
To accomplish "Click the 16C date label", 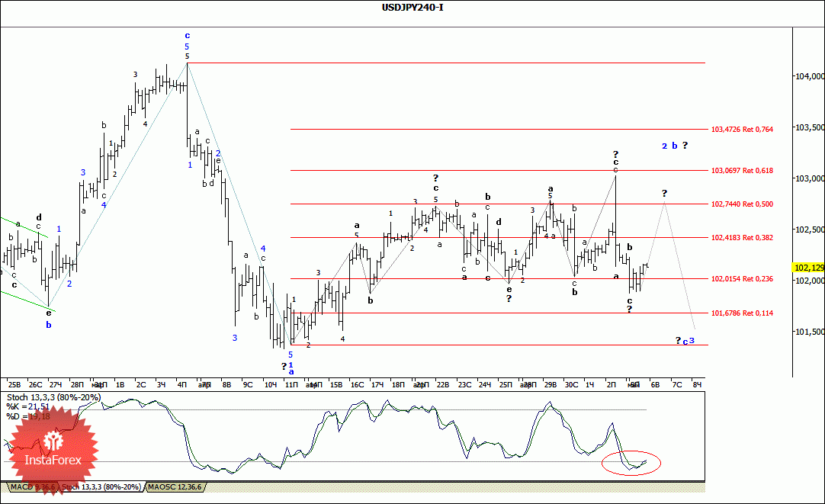I will pos(357,384).
